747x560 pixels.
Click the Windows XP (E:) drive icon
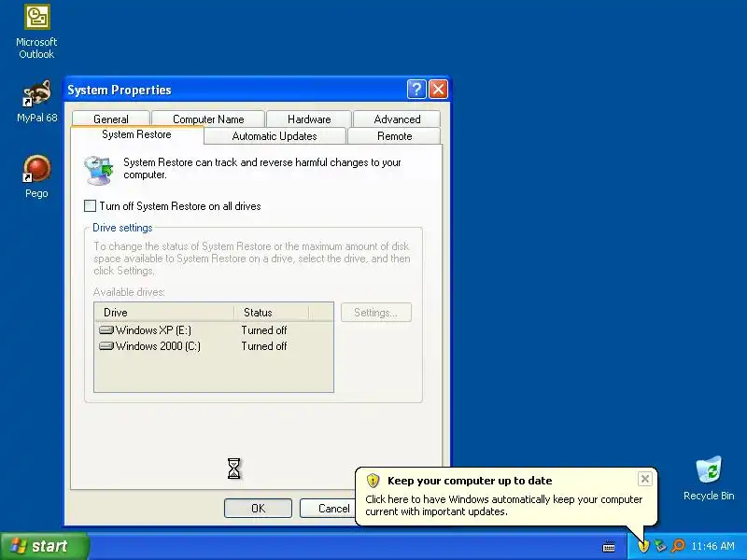106,330
